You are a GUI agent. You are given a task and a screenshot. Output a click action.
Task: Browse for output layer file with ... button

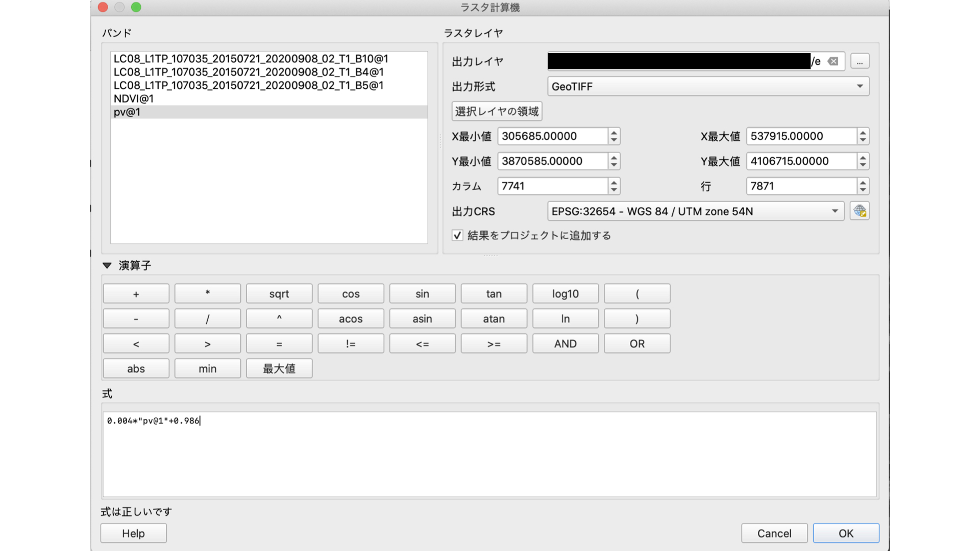860,61
